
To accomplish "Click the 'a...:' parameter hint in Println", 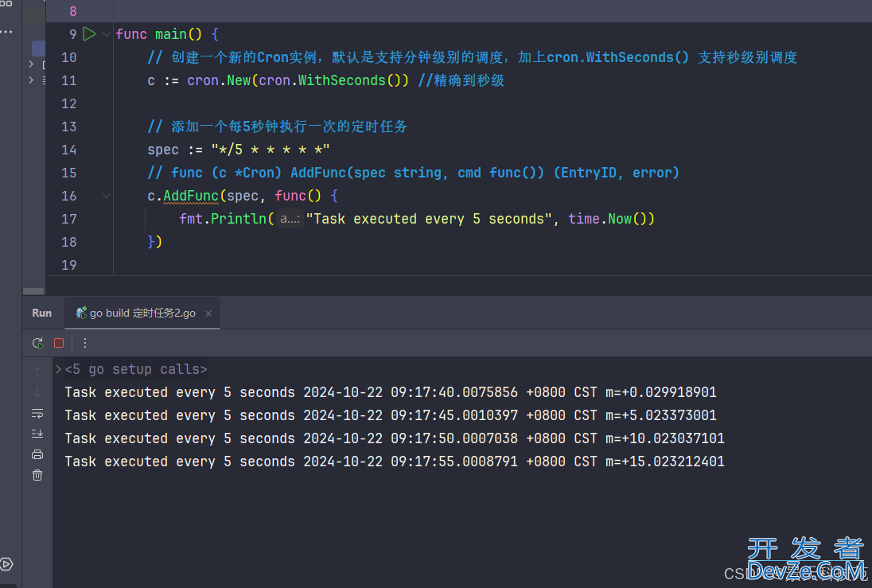I will 290,219.
